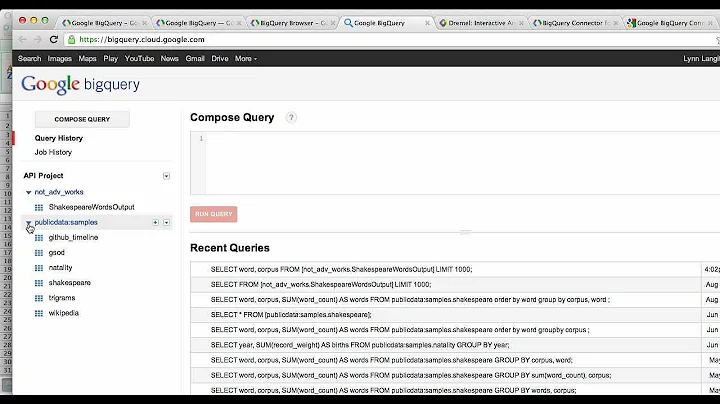Screen dimensions: 720x404
Task: Click the Lynn account name in Google bar
Action: pos(701,59)
